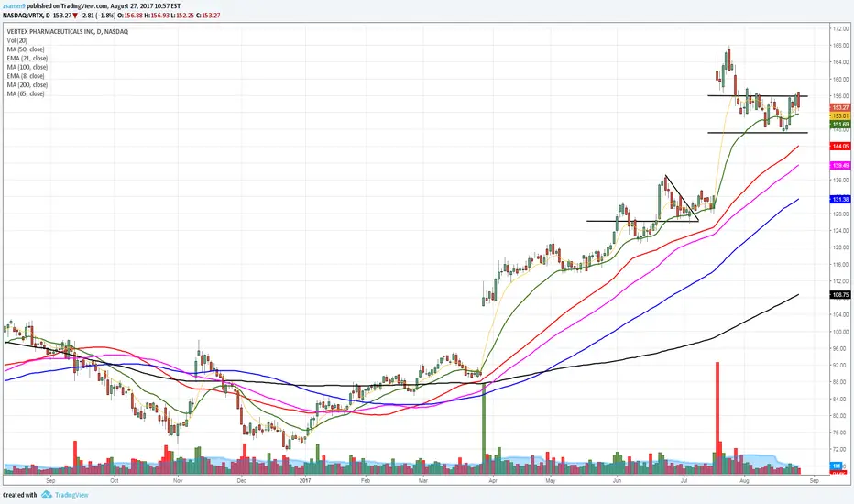Image resolution: width=854 pixels, height=504 pixels.
Task: Click the 164.00 price axis tick
Action: click(x=840, y=62)
